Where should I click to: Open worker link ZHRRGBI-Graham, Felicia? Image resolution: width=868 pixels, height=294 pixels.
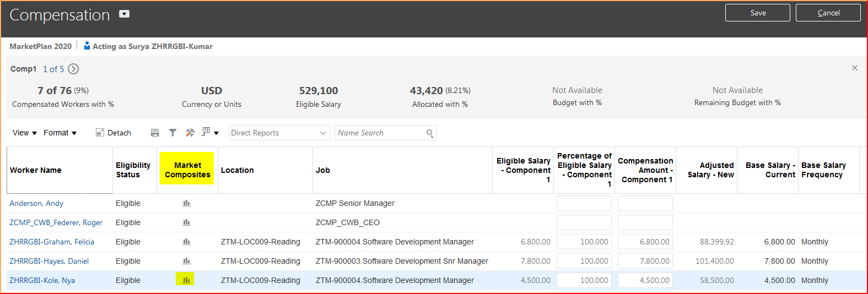(52, 242)
